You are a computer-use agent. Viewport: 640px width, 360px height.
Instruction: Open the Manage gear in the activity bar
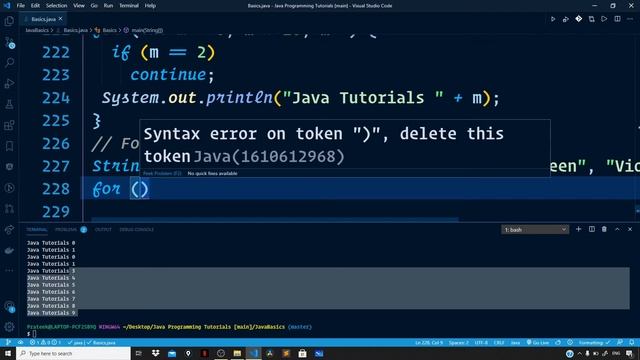(x=9, y=327)
